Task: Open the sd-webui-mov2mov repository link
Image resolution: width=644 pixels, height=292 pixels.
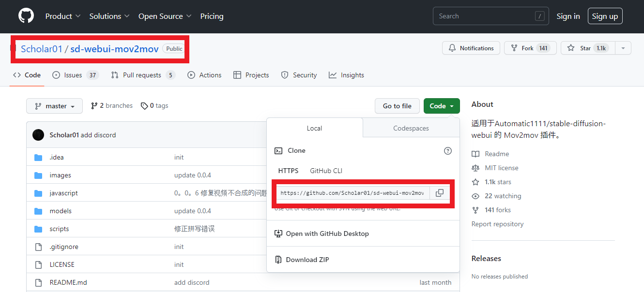Action: pyautogui.click(x=114, y=48)
